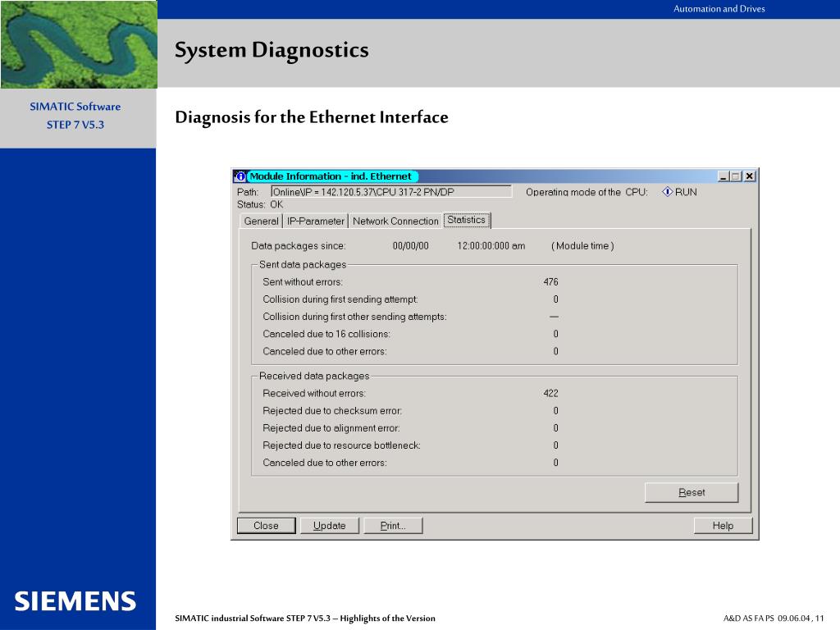Screen dimensions: 840x630
Task: Open Help for Module Information
Action: coord(723,526)
